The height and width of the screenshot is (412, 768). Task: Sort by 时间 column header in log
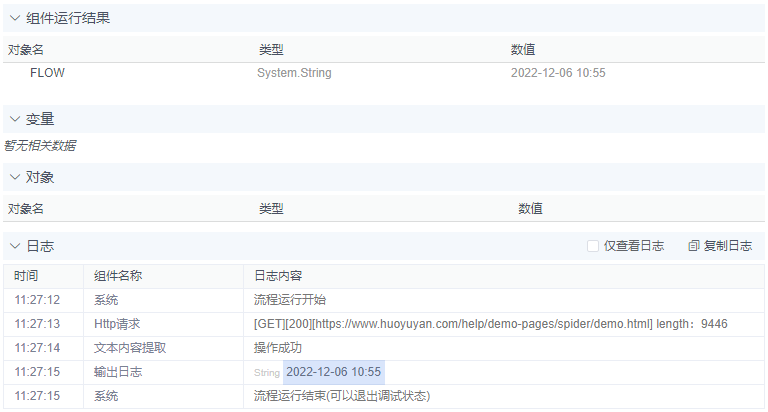(x=27, y=276)
